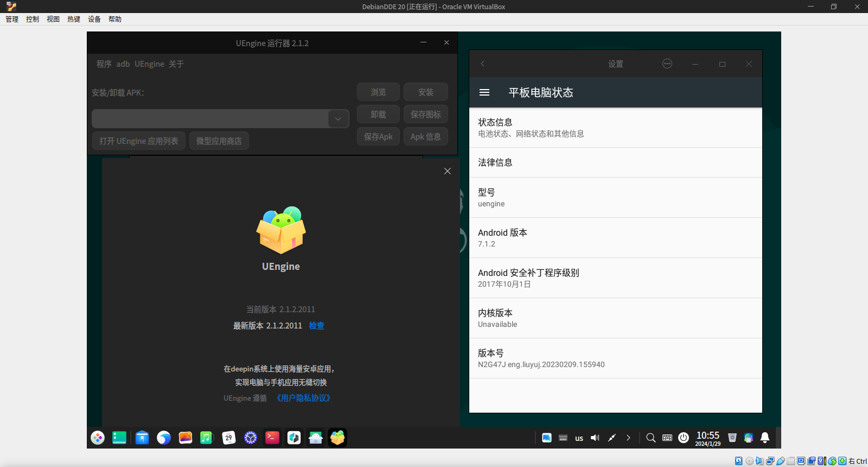Click the Android 安全补丁程序级别 row
Screen dimensions: 868x467
(616, 278)
